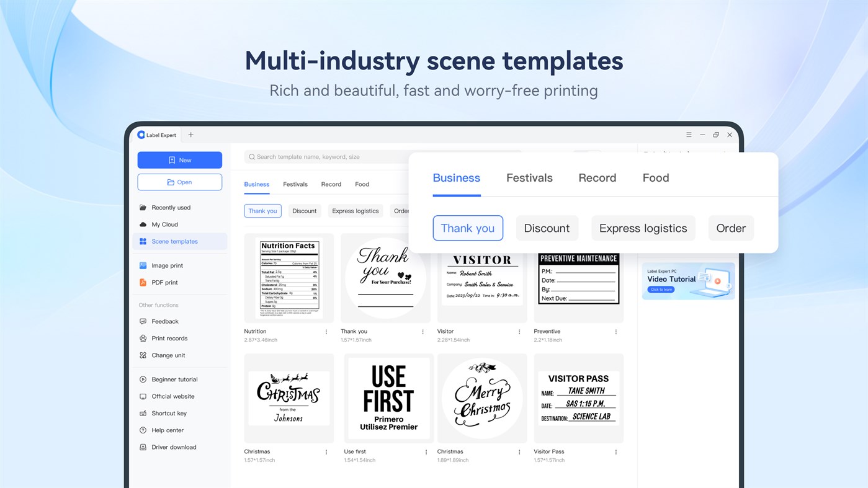Click the 2.87*3.46inch size text
Screen dimensions: 868x488
pos(261,340)
